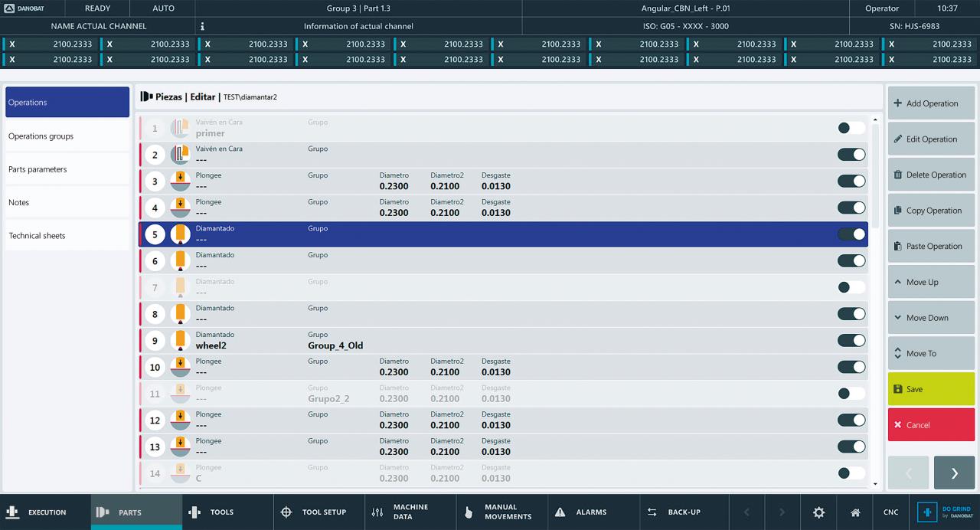Click the disabled previous page chevron button
Screen dimensions: 980x530
(909, 473)
